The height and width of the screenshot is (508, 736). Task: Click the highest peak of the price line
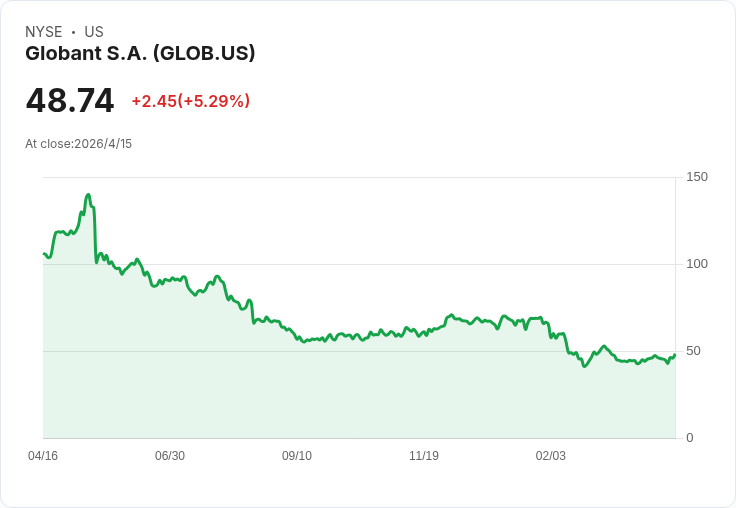(x=88, y=195)
